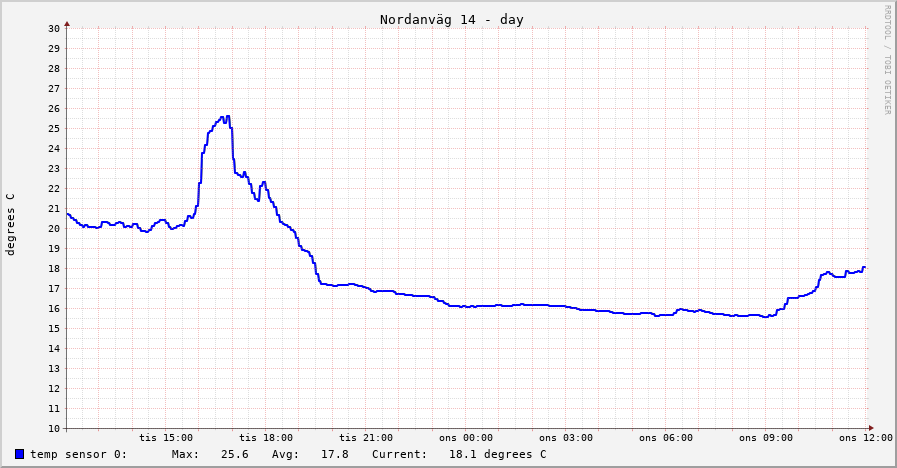
Task: Click the 'ons 03:00' time axis label
Action: [566, 438]
